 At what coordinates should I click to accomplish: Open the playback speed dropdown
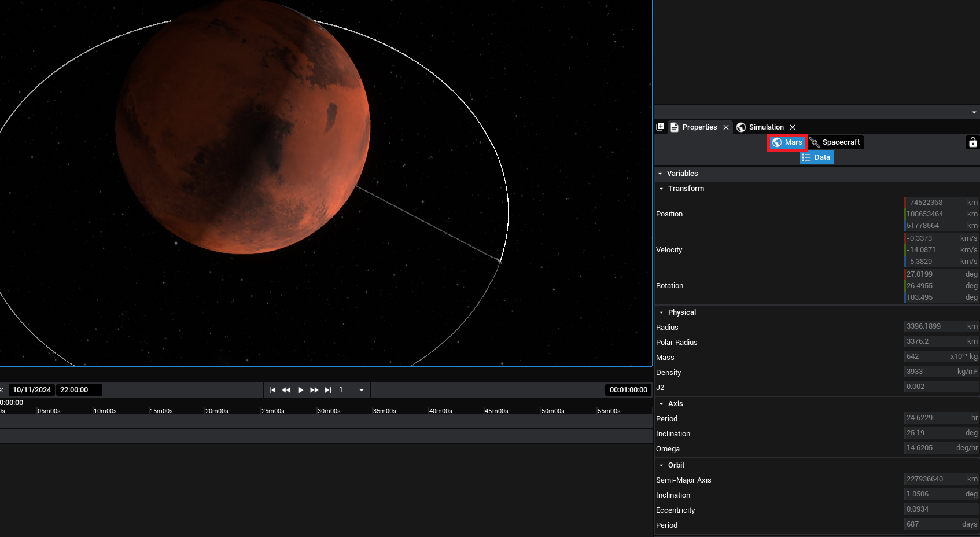point(361,390)
